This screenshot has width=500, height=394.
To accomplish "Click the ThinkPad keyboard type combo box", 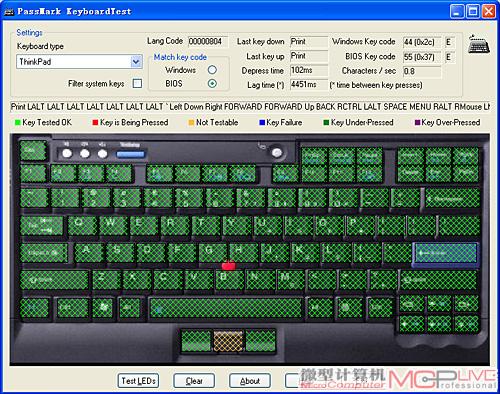I will coord(79,62).
